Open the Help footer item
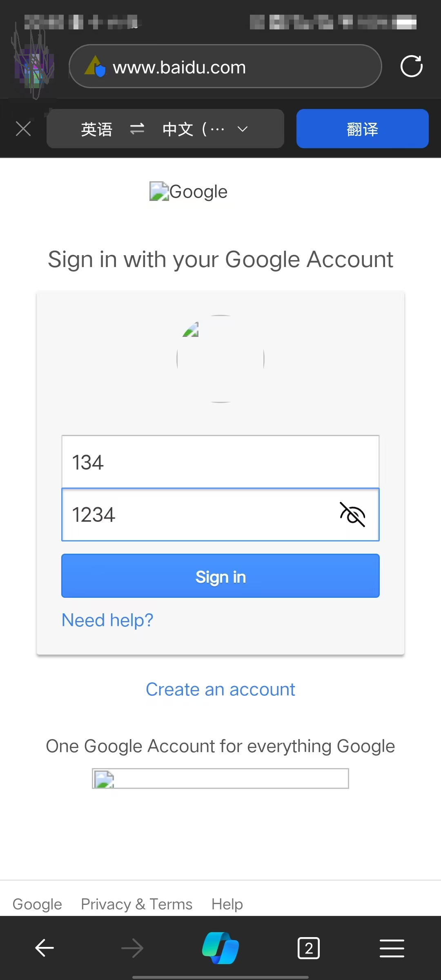Screen dimensions: 441x980 227,904
